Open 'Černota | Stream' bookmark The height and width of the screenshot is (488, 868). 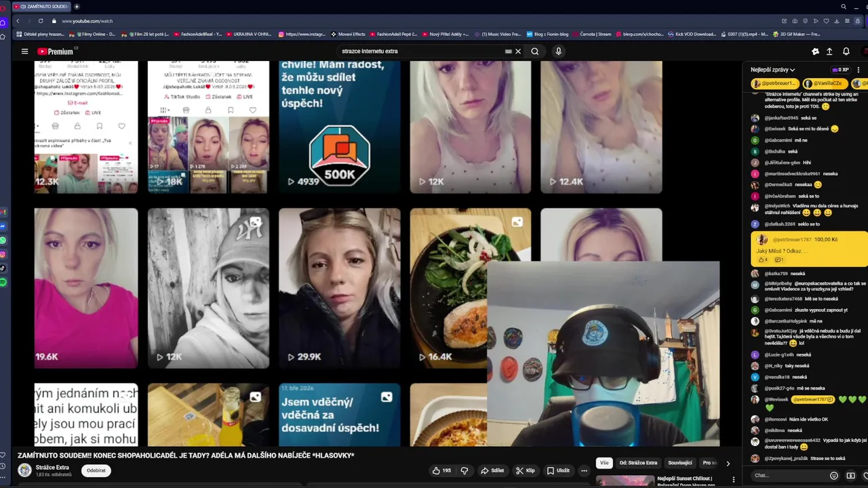pyautogui.click(x=593, y=34)
